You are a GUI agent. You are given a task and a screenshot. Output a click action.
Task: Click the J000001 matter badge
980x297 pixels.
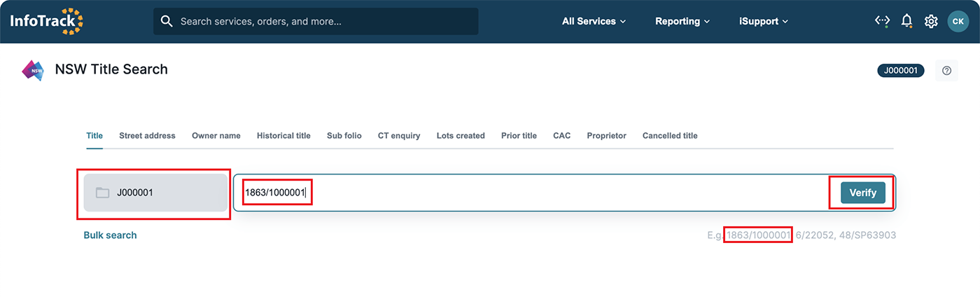(x=901, y=70)
